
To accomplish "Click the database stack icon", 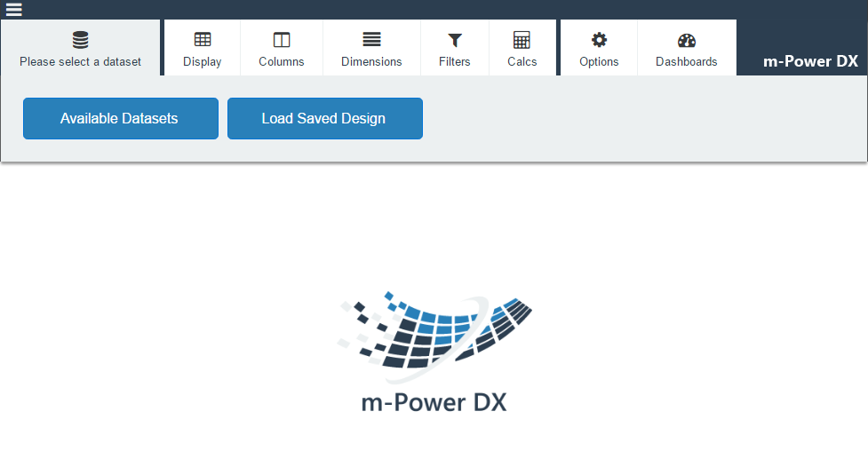I will point(80,40).
